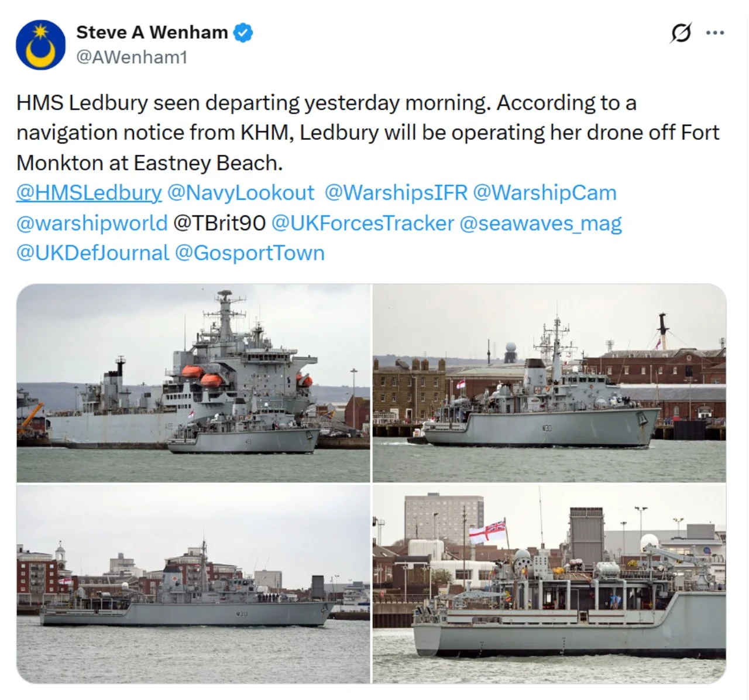Enlarge photo of Ledbury passing waterfront apartments
The image size is (749, 700).
tap(193, 584)
